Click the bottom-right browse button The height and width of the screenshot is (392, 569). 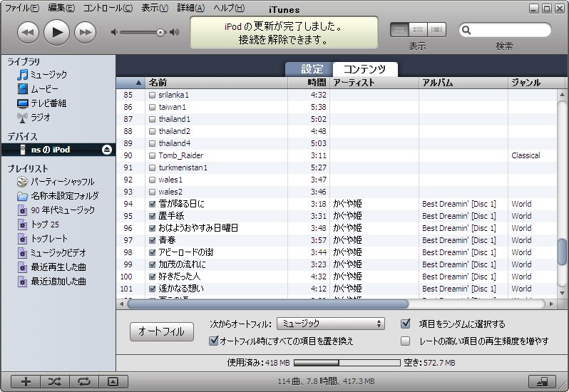542,381
